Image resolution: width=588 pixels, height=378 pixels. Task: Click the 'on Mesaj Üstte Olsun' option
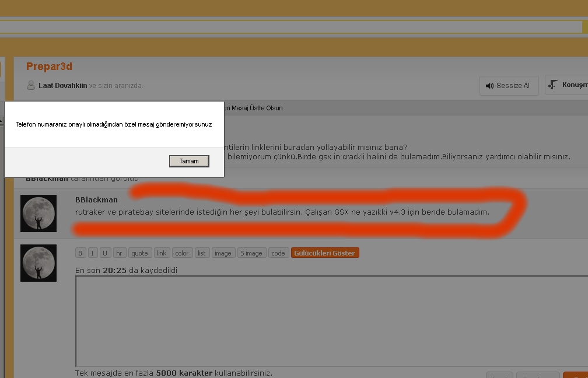coord(254,108)
